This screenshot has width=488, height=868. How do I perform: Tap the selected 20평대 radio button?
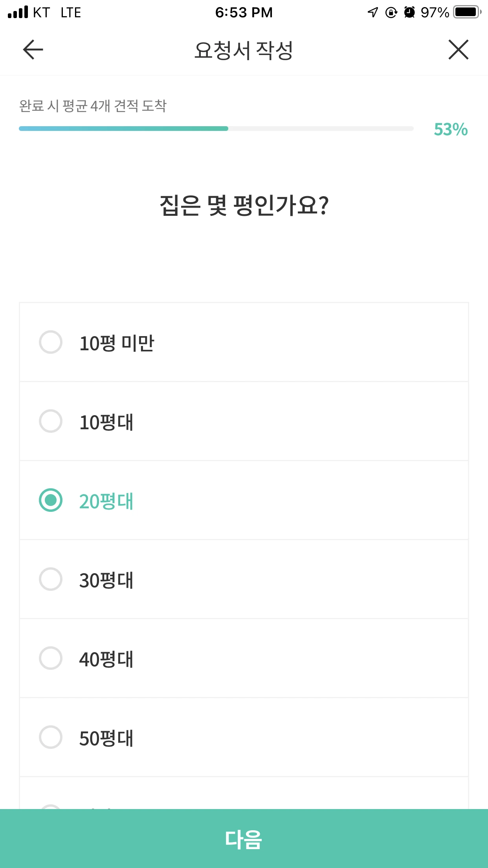(51, 500)
